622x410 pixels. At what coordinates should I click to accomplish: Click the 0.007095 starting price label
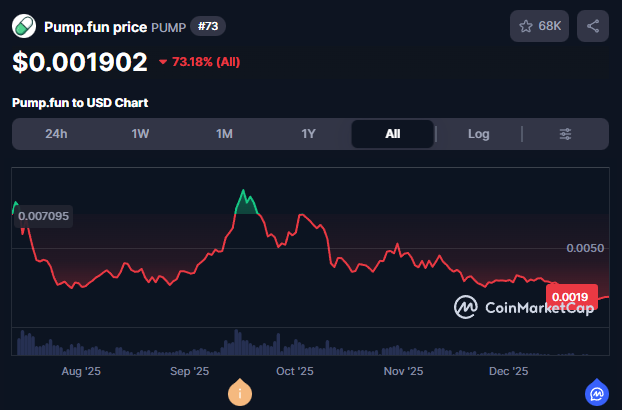[x=44, y=216]
